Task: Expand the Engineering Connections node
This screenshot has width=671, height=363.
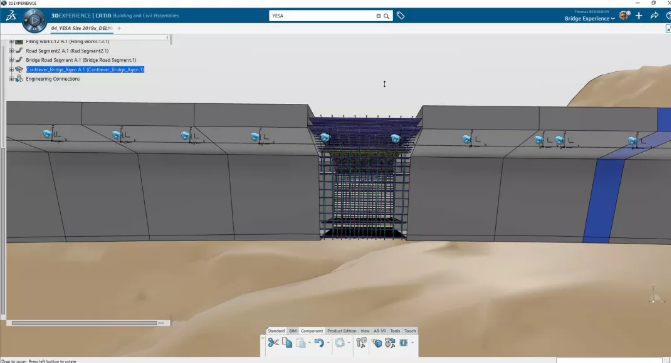Action: click(x=12, y=79)
